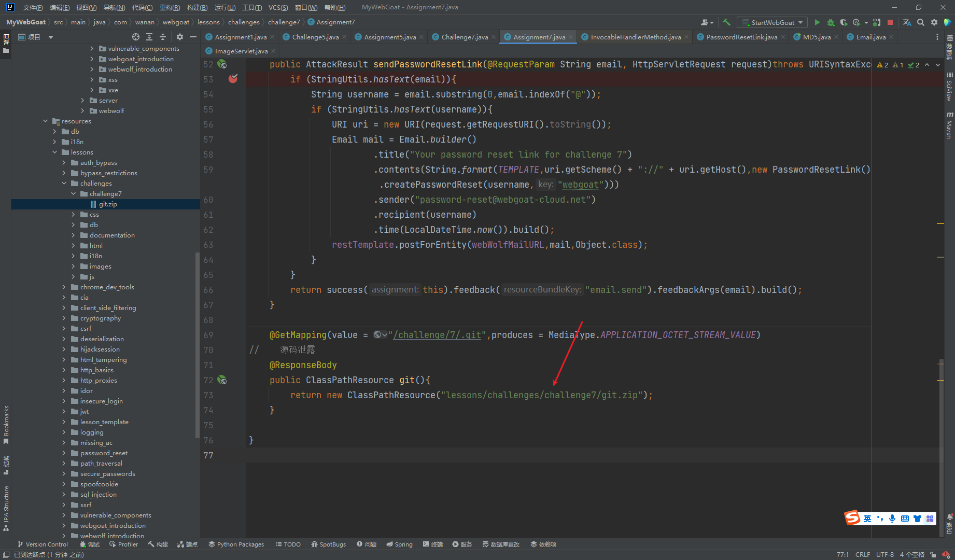Click the 77:1 cursor position indicator

(x=842, y=554)
